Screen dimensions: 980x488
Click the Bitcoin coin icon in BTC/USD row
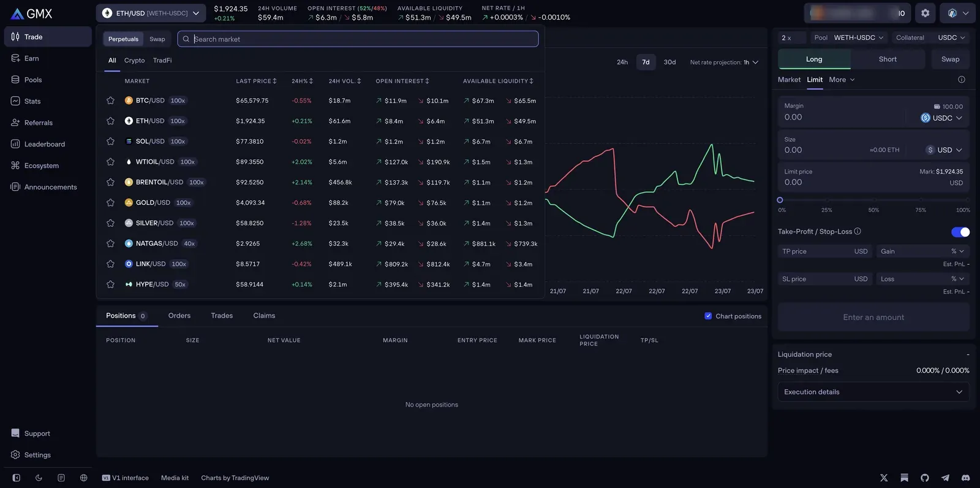(129, 101)
